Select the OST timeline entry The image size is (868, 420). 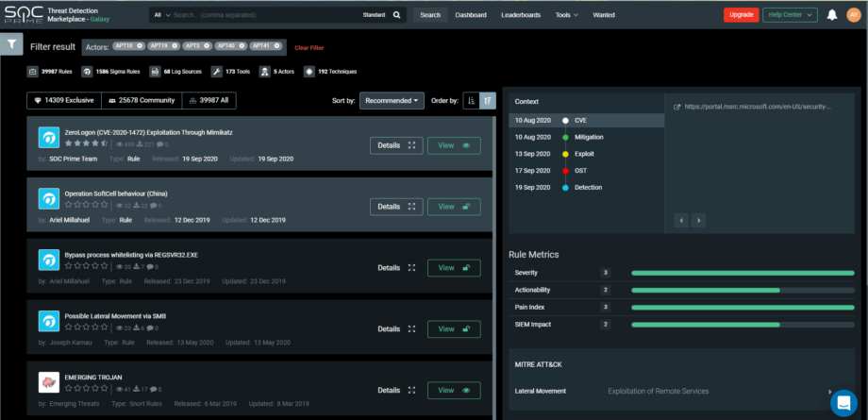(586, 171)
